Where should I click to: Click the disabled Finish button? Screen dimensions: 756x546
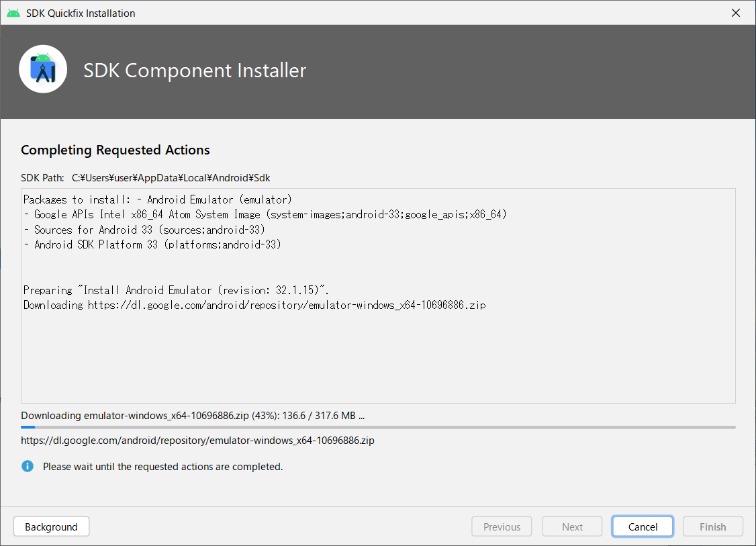pyautogui.click(x=712, y=526)
